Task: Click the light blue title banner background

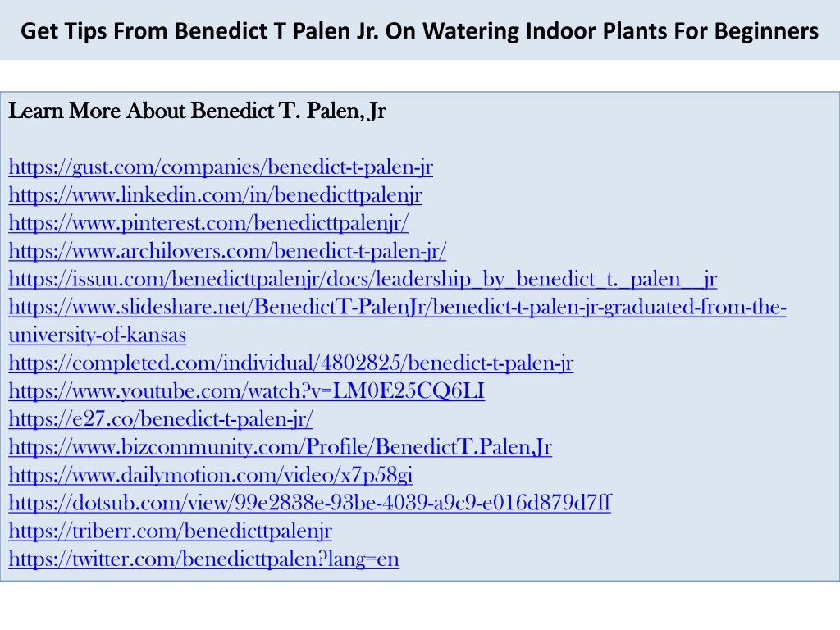Action: 419,52
